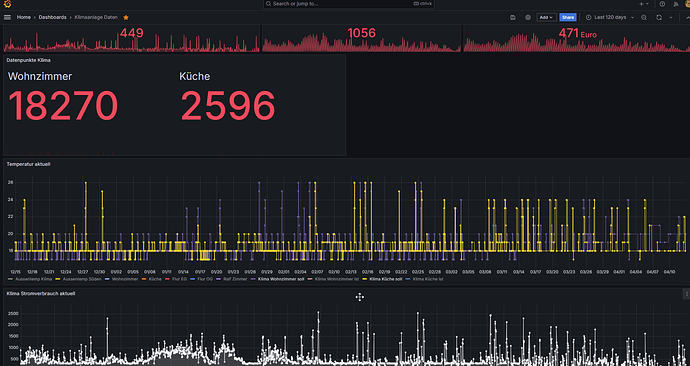Focus the 'Search or jump to' field
Screen dimensions: 690x366
[349, 4]
